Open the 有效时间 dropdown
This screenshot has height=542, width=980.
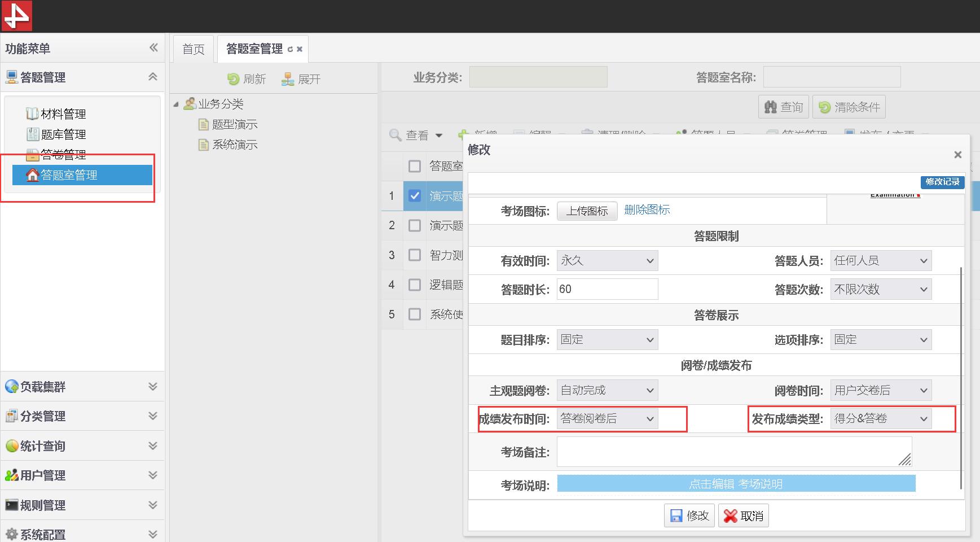pyautogui.click(x=607, y=260)
